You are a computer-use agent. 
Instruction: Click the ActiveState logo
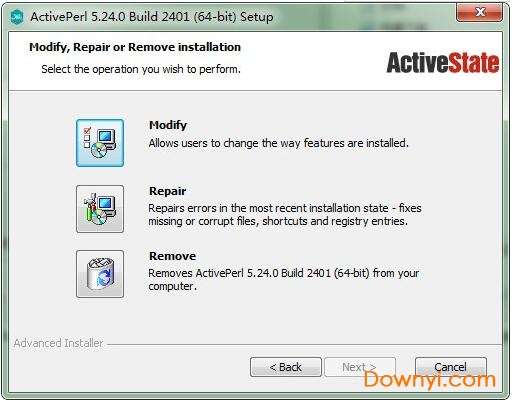coord(443,63)
